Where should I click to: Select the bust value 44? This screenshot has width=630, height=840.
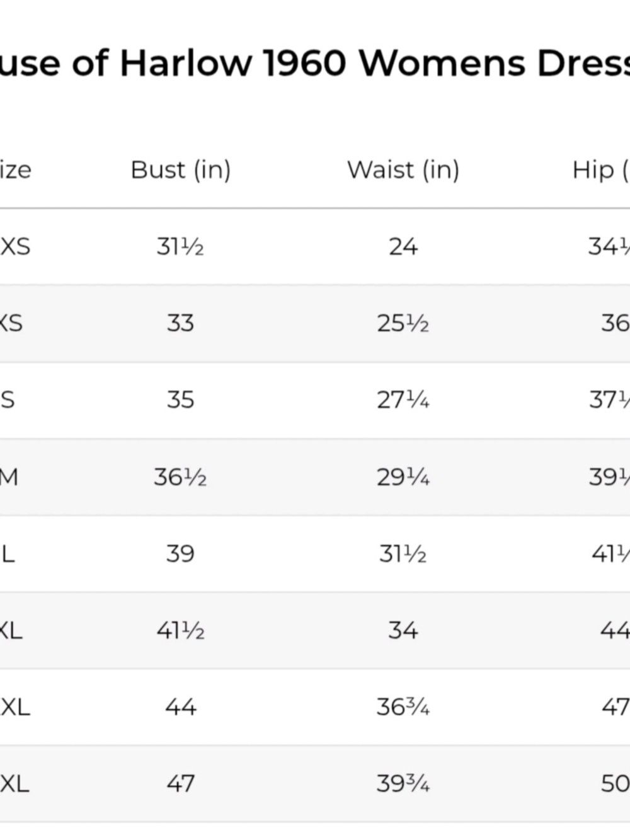[x=180, y=707]
